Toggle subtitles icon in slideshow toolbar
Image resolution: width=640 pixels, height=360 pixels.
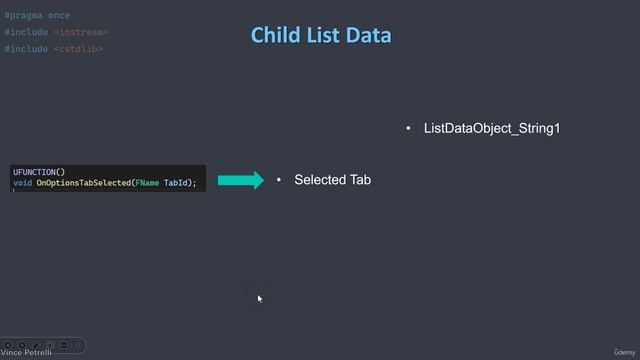(x=64, y=345)
